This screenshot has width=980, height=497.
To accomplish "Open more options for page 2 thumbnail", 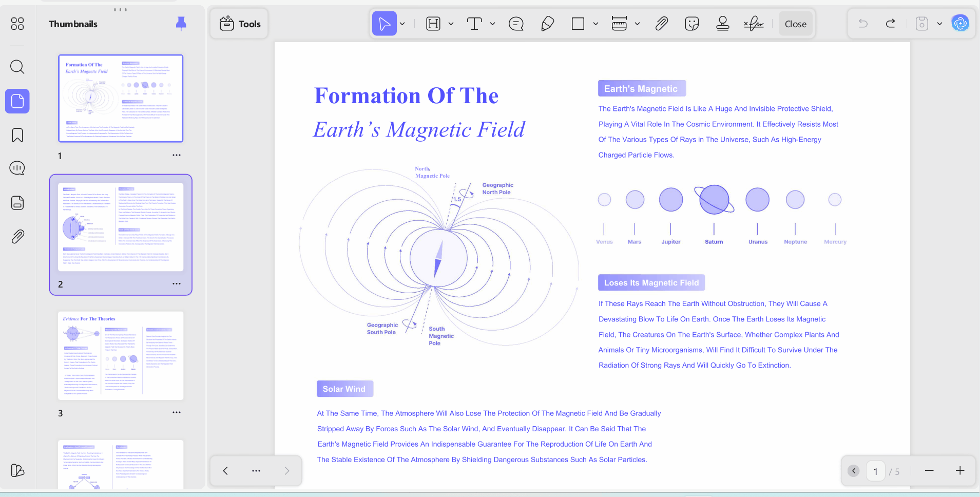I will coord(177,284).
